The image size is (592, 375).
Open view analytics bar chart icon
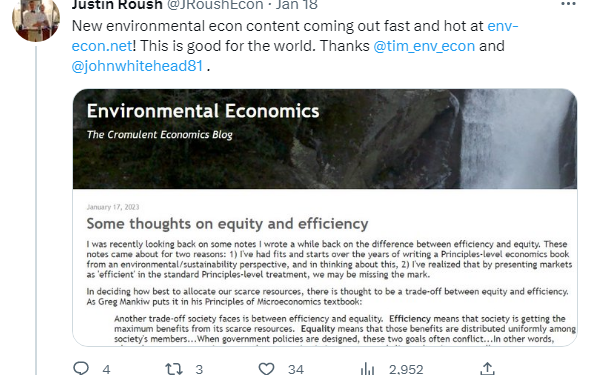(367, 368)
